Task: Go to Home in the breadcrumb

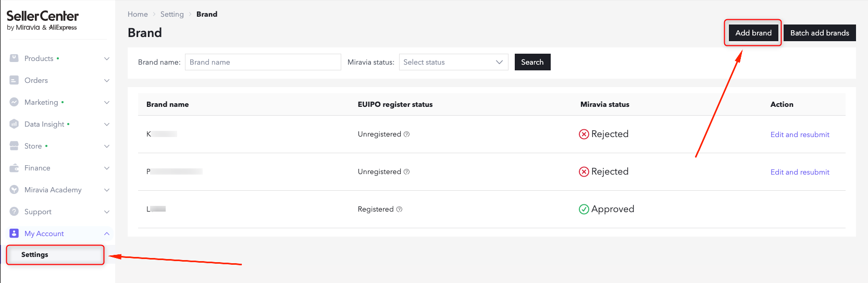Action: click(x=138, y=14)
